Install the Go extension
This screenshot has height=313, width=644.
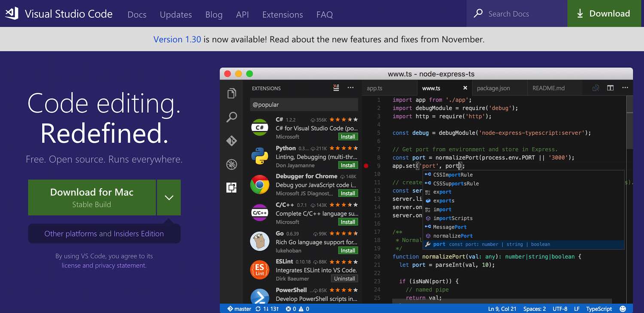tap(348, 250)
